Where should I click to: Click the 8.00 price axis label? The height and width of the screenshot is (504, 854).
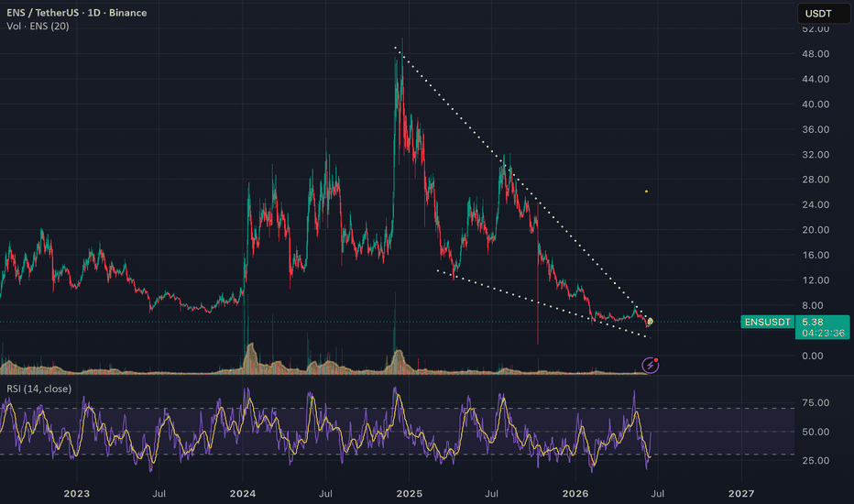tap(813, 306)
